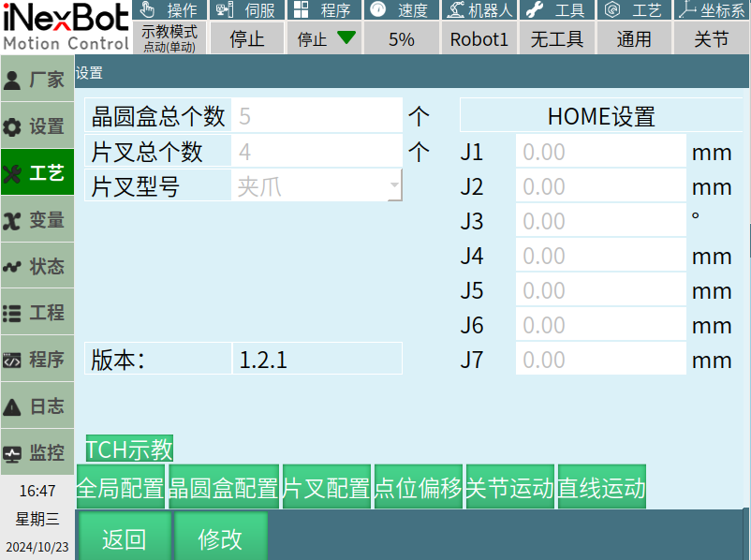The height and width of the screenshot is (560, 751).
Task: Open the Robot1 selector
Action: click(479, 39)
